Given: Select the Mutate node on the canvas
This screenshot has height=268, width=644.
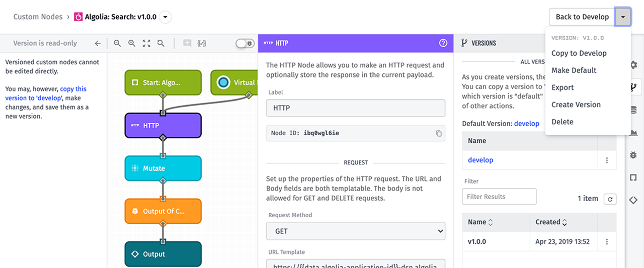Looking at the screenshot, I should pos(163,168).
